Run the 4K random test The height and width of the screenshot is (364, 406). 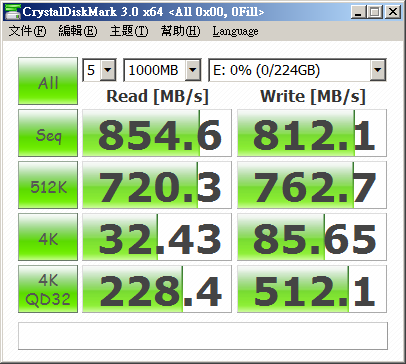click(48, 237)
